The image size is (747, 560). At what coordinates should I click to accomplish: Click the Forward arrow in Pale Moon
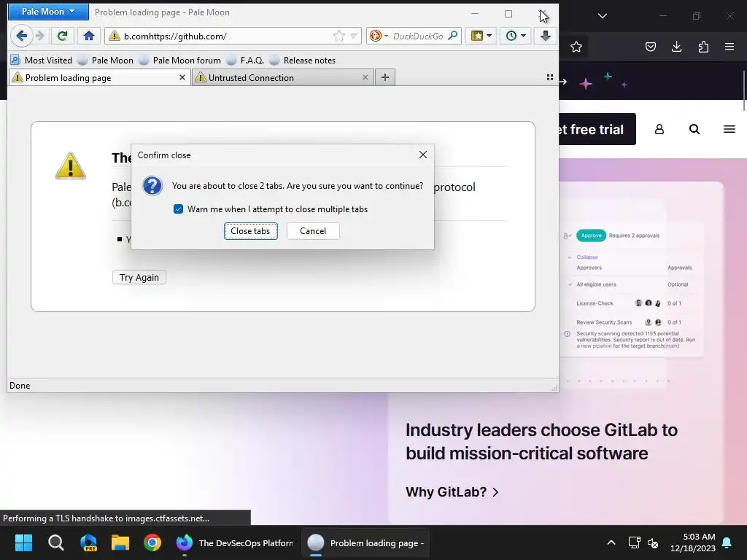click(x=41, y=36)
